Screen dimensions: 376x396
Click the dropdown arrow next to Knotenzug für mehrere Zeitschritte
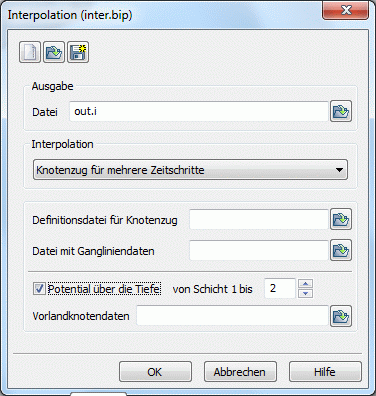pos(339,170)
